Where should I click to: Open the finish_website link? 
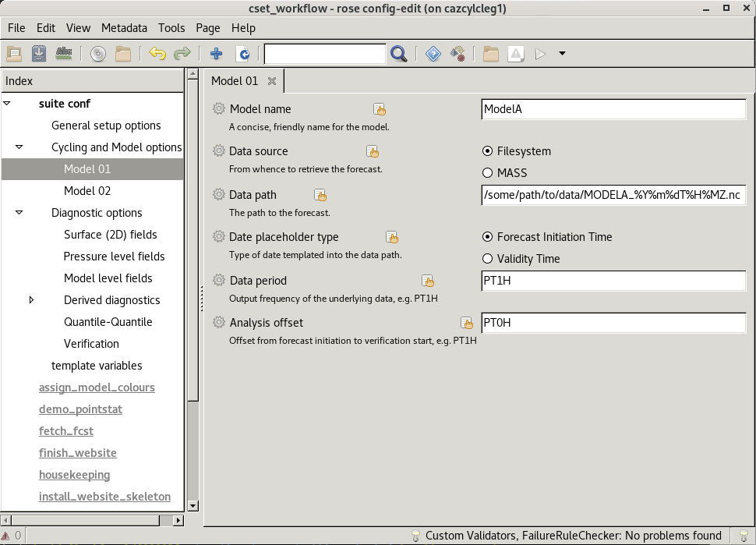click(x=78, y=452)
